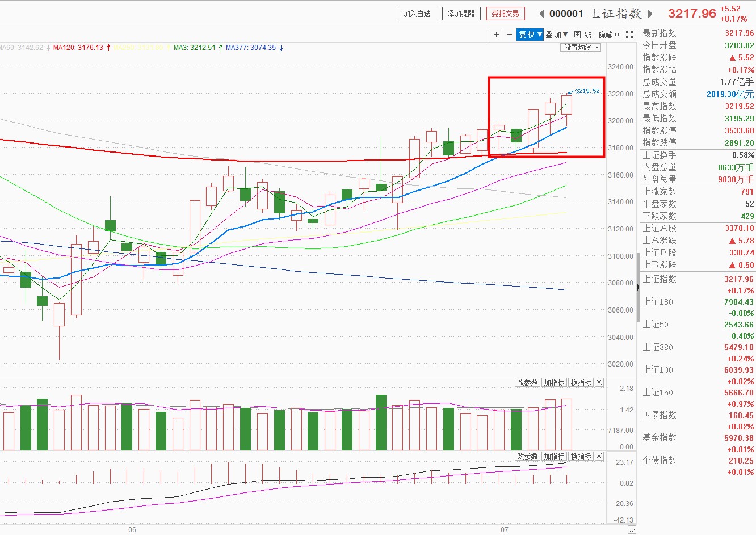Select 000001 上证指数 title

tap(595, 14)
